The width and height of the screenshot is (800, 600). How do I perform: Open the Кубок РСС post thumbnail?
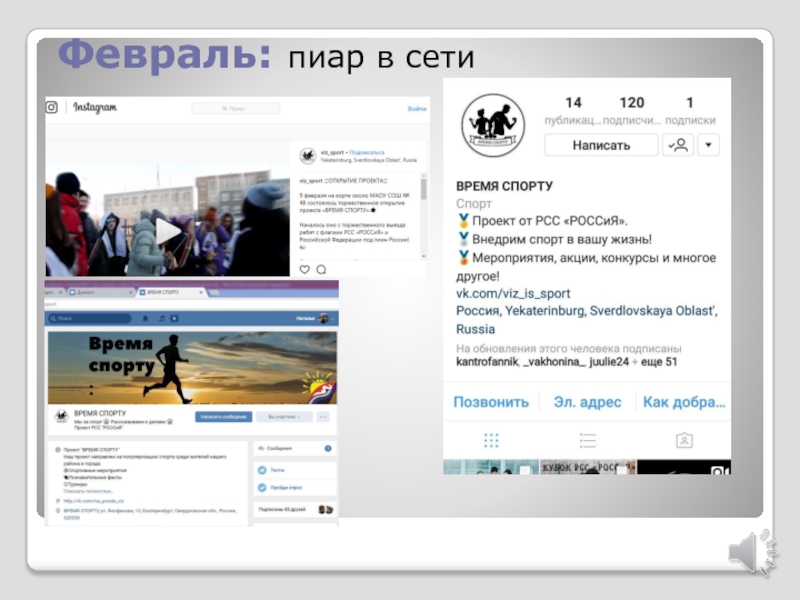click(587, 467)
